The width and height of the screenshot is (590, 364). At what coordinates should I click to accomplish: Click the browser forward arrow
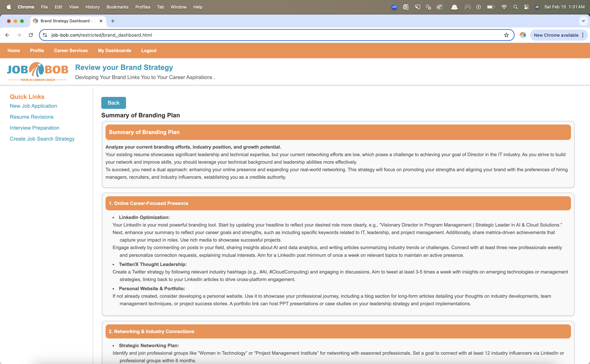click(19, 35)
